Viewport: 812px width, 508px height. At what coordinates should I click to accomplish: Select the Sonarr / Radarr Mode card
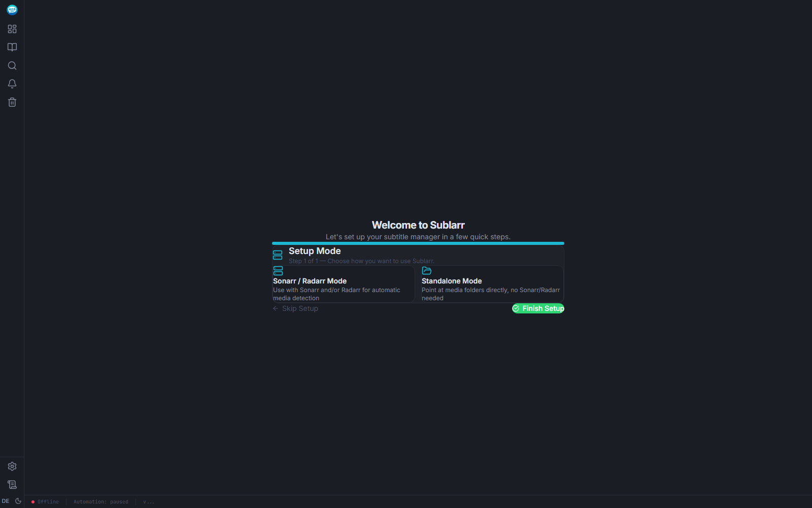pos(344,284)
